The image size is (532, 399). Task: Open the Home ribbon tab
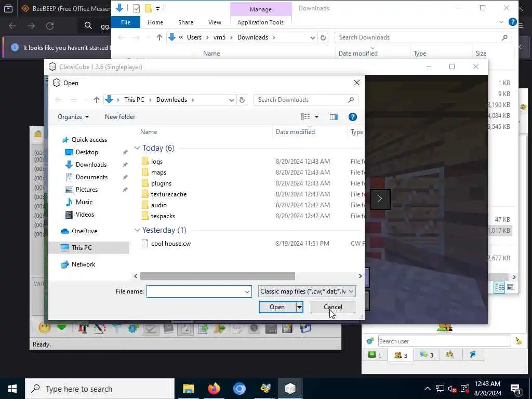155,22
